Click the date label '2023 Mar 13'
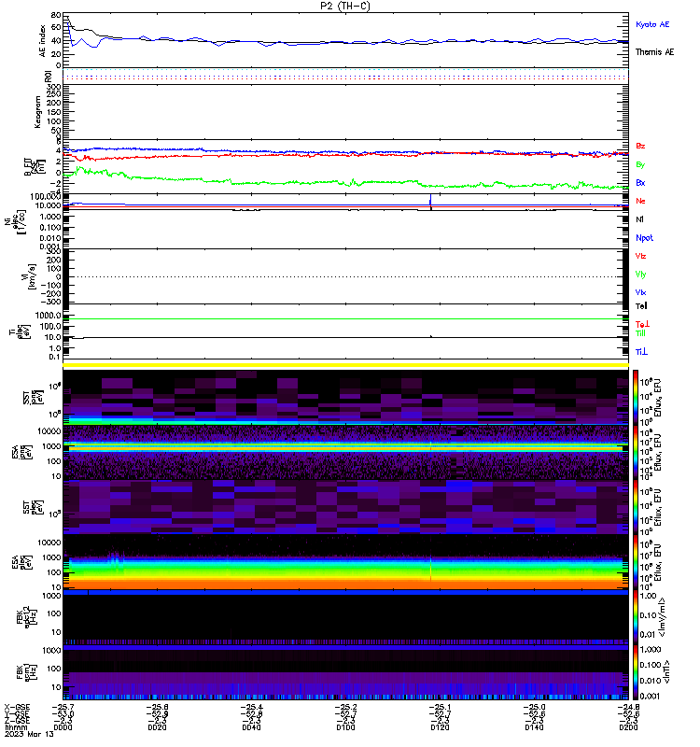Screen dimensions: 700x747 point(29,734)
